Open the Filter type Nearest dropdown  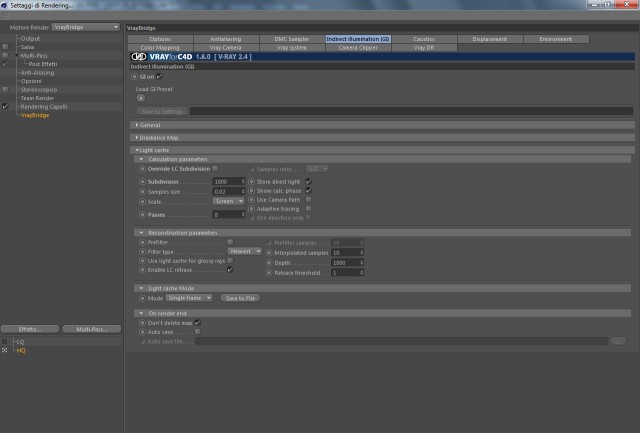pos(245,251)
